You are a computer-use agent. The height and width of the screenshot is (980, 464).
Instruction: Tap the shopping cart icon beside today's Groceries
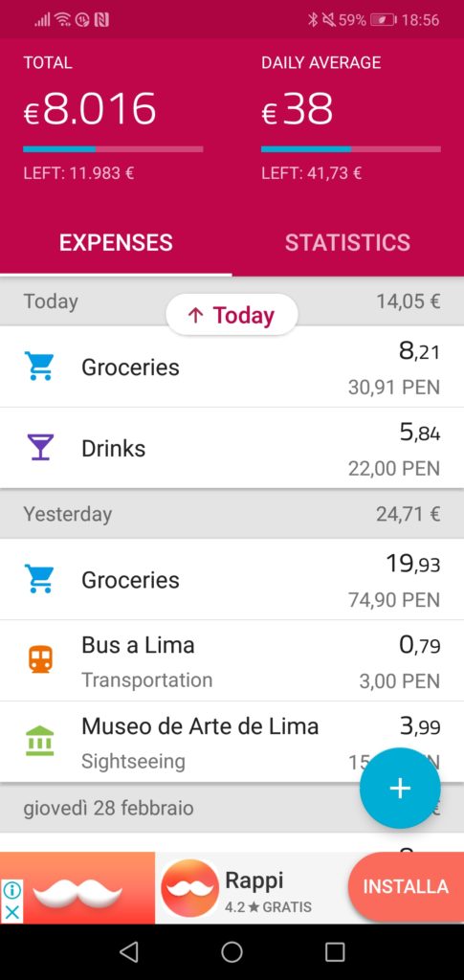[38, 367]
